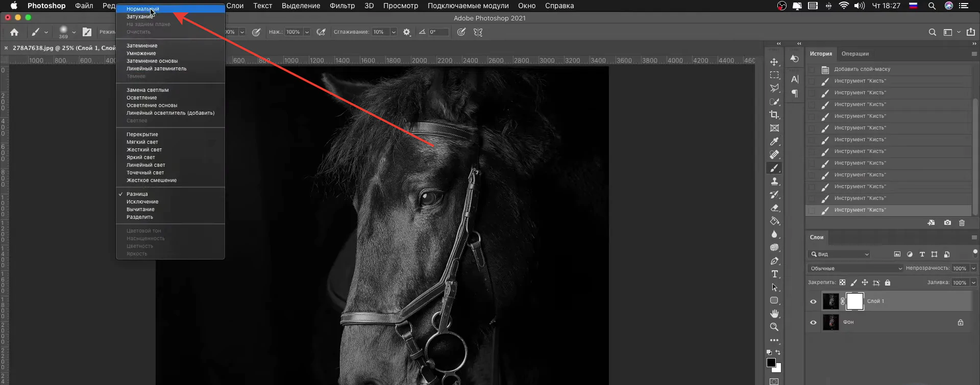
Task: Delete current history state (trash icon)
Action: coord(962,223)
